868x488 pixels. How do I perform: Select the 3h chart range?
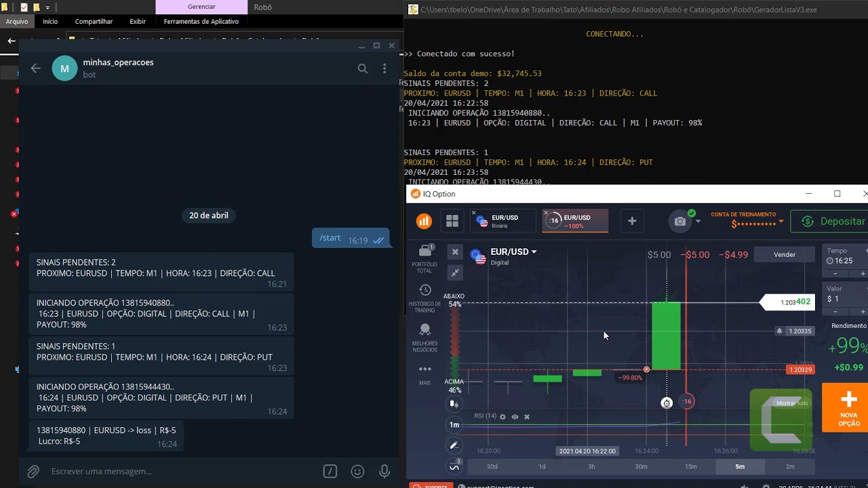pyautogui.click(x=591, y=466)
